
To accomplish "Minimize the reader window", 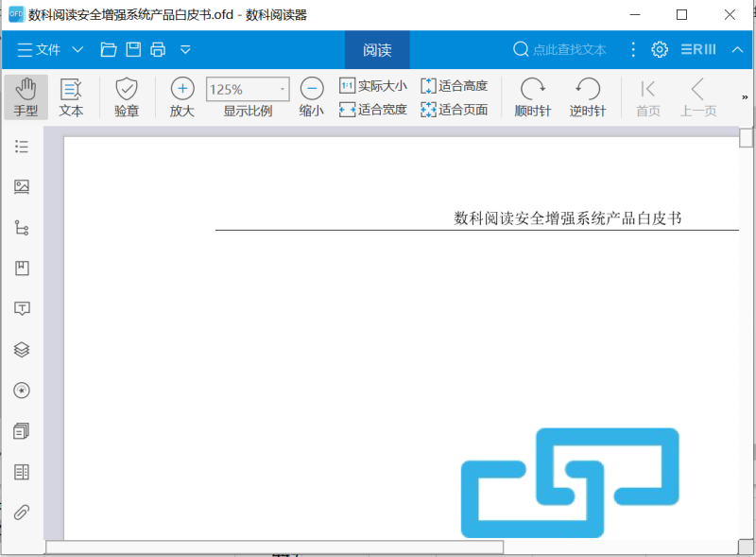I will tap(635, 15).
